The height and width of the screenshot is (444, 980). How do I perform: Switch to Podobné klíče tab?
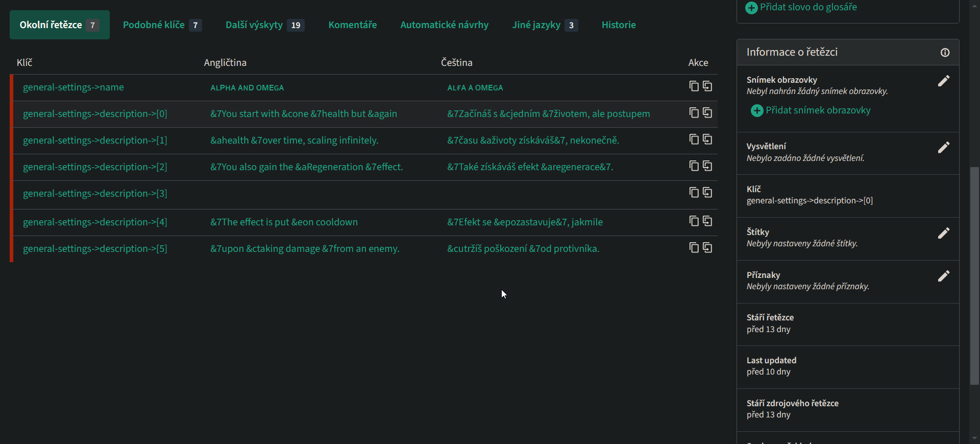162,25
